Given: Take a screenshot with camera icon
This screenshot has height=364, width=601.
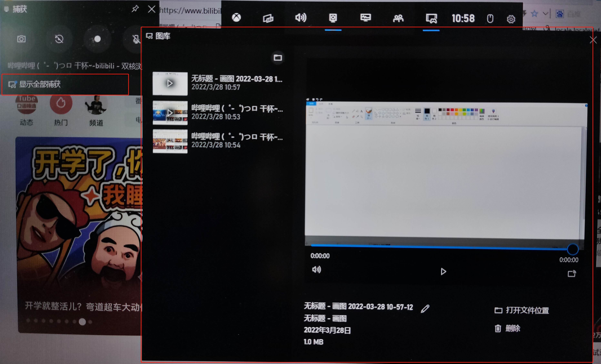Looking at the screenshot, I should pyautogui.click(x=21, y=39).
